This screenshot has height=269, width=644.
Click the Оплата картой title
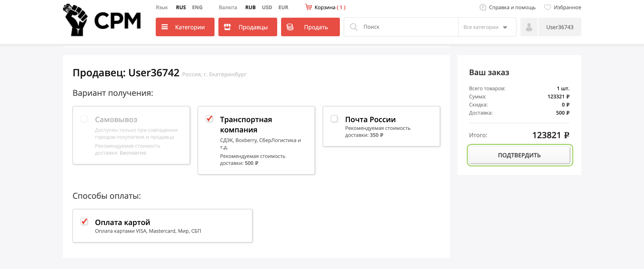coord(123,222)
